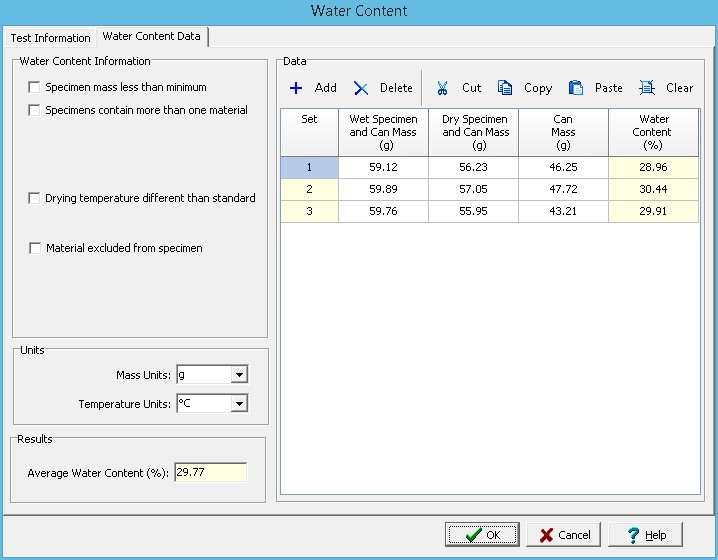Click the Paste clipboard icon
Image resolution: width=718 pixels, height=560 pixels.
pos(576,88)
